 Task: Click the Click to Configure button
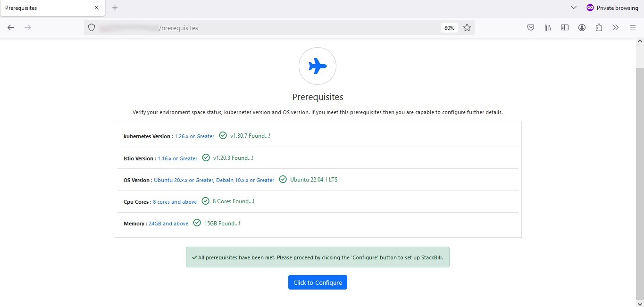point(318,282)
